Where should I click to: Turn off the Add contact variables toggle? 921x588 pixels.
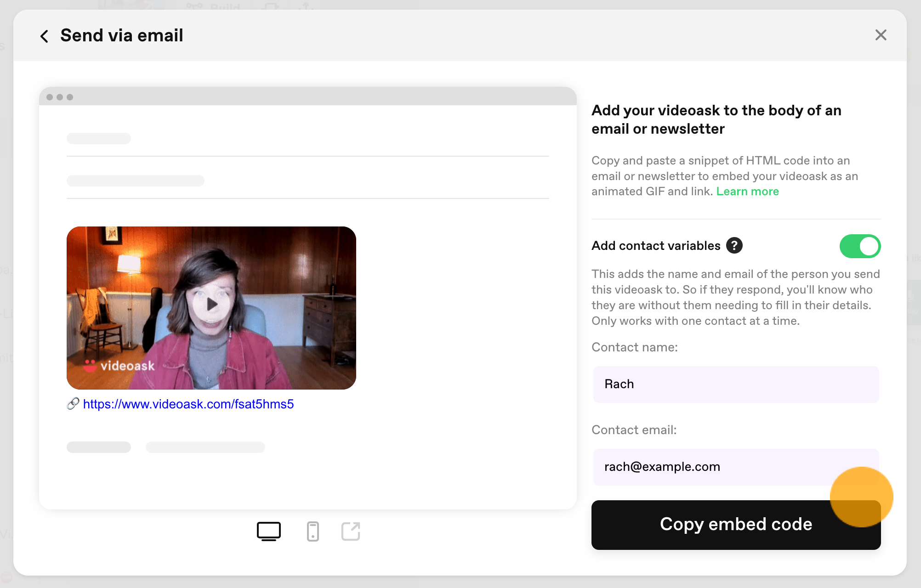point(860,246)
